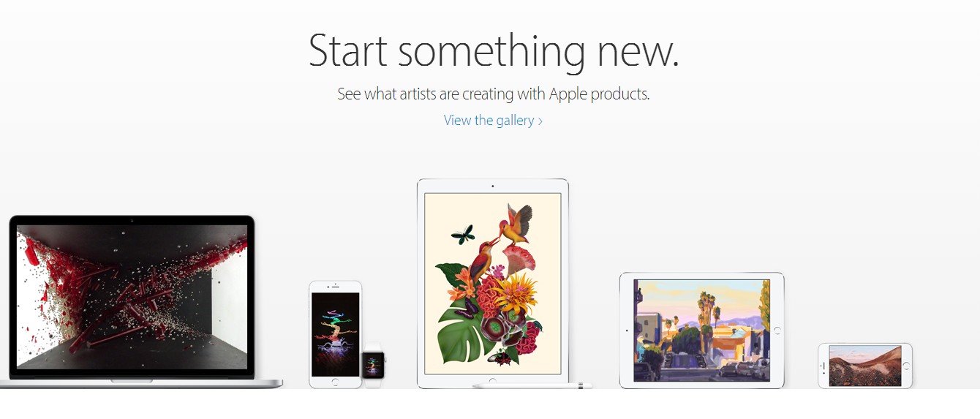Open the red abstract artwork on the MacBook
980x419 pixels.
click(132, 296)
